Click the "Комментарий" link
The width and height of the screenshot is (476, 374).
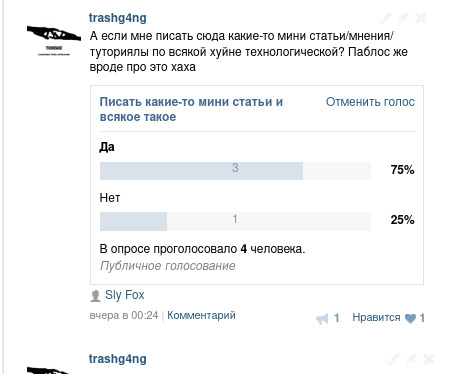[x=201, y=315]
